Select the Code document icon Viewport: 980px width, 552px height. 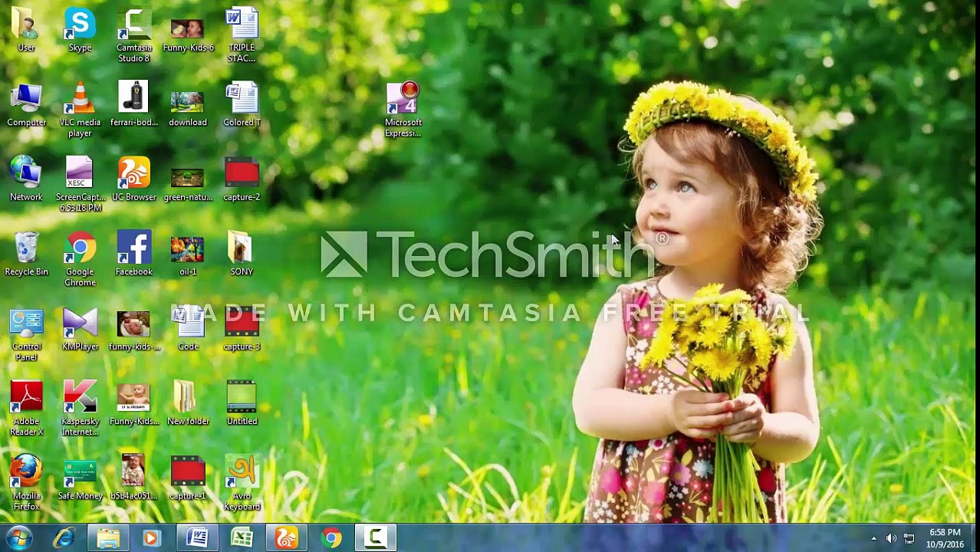[x=188, y=328]
